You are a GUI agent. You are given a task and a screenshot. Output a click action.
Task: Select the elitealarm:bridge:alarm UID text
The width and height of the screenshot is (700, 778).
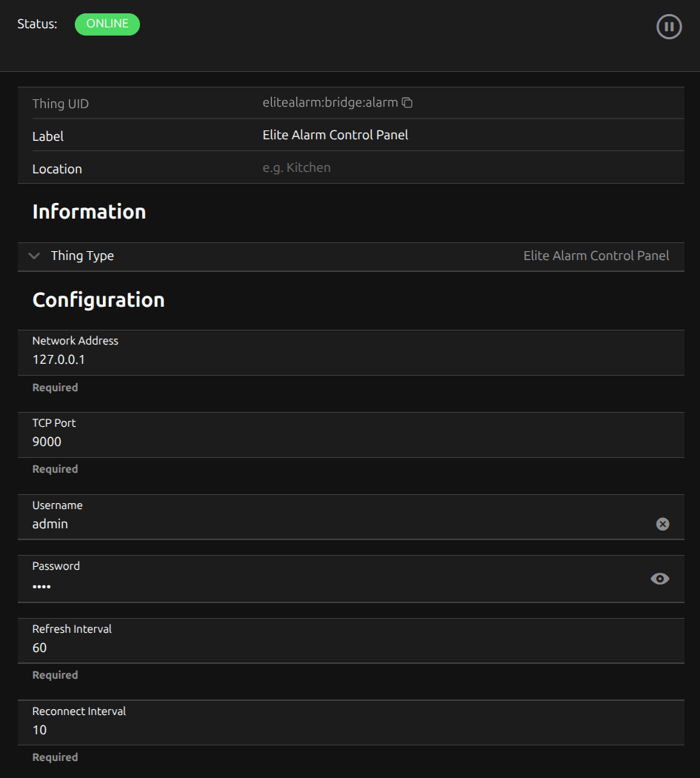(330, 103)
